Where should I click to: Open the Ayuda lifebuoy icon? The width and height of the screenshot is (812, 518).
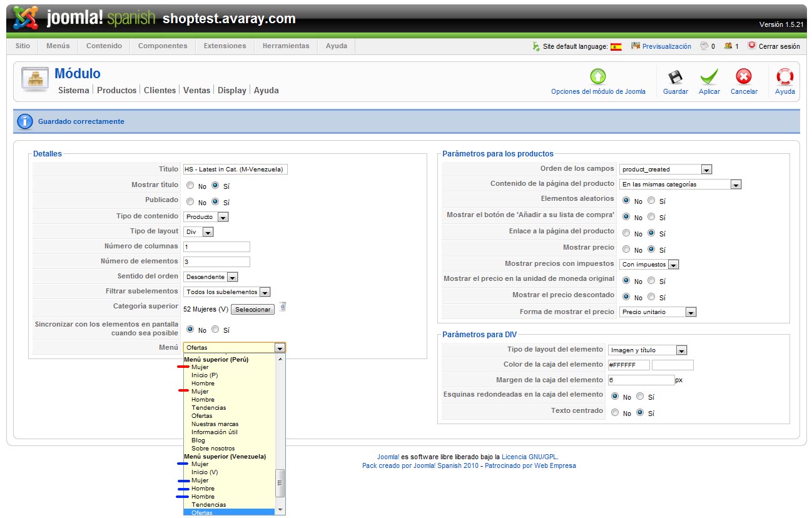point(784,78)
